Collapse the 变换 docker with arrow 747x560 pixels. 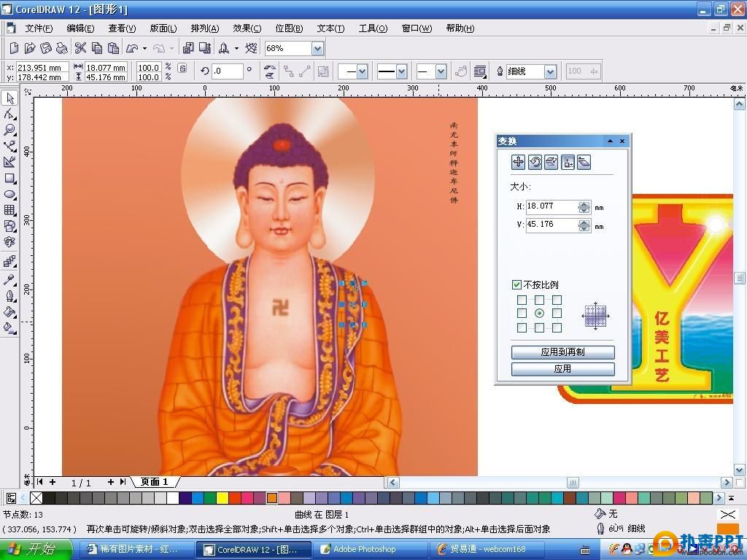610,141
